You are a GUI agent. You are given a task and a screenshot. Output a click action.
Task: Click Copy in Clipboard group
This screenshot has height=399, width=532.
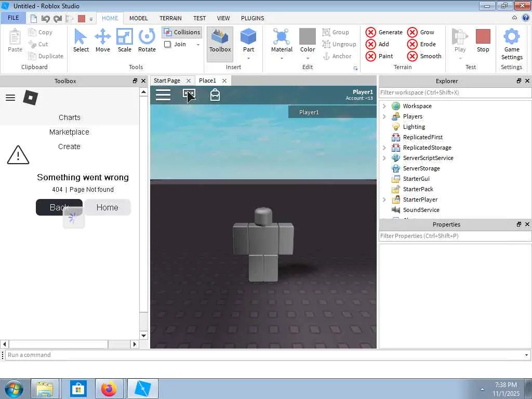click(41, 32)
